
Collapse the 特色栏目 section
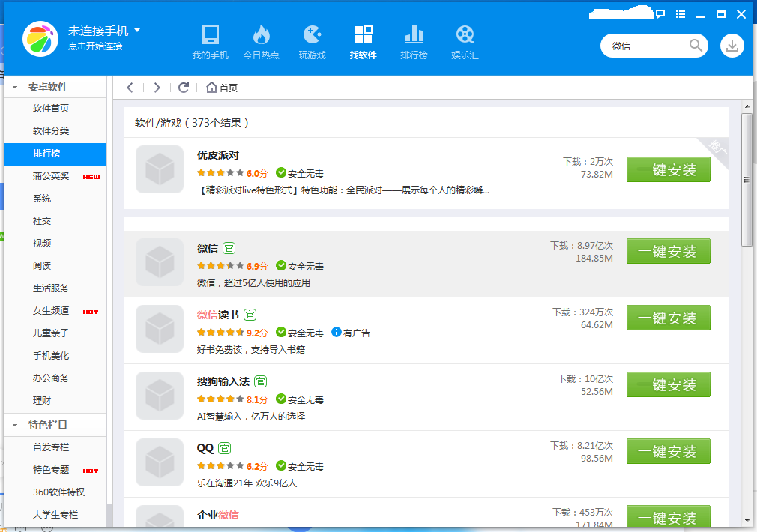(x=15, y=426)
